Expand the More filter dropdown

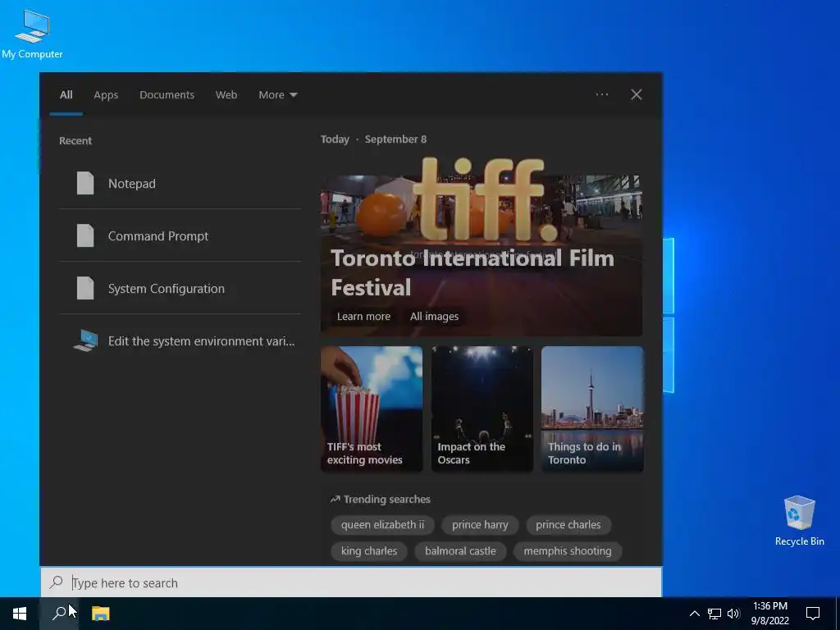[277, 95]
